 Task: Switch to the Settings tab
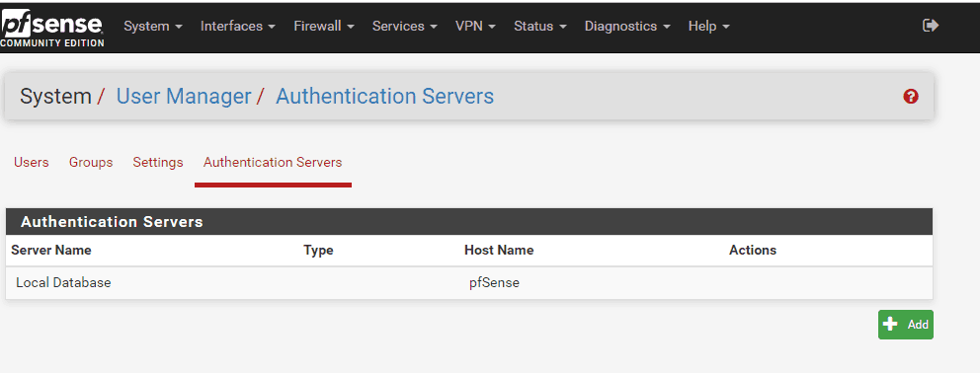pos(158,163)
